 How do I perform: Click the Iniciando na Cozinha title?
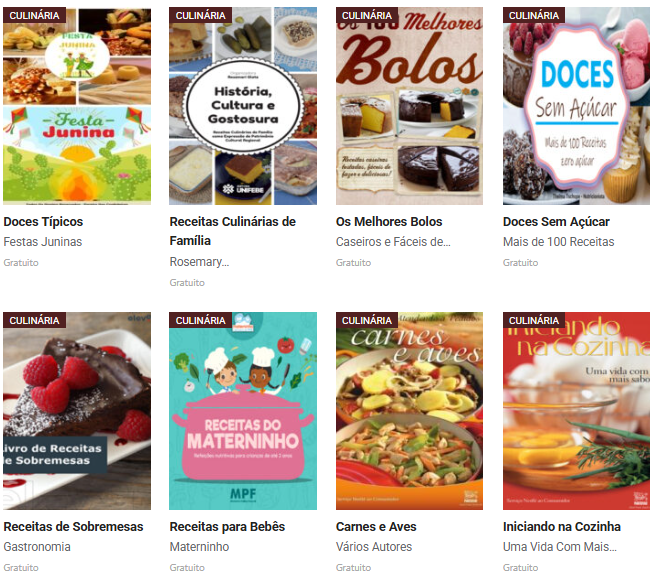pos(562,527)
